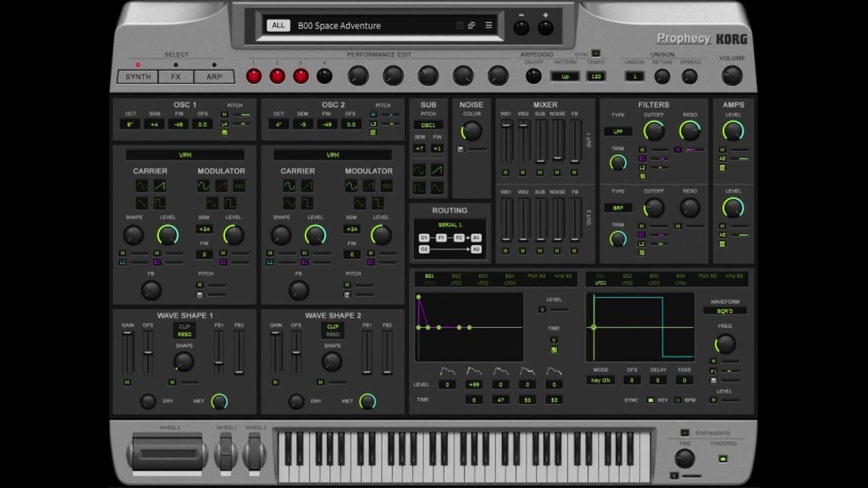Click the filter 1 CUTOFF knob
The height and width of the screenshot is (488, 868).
click(x=654, y=131)
